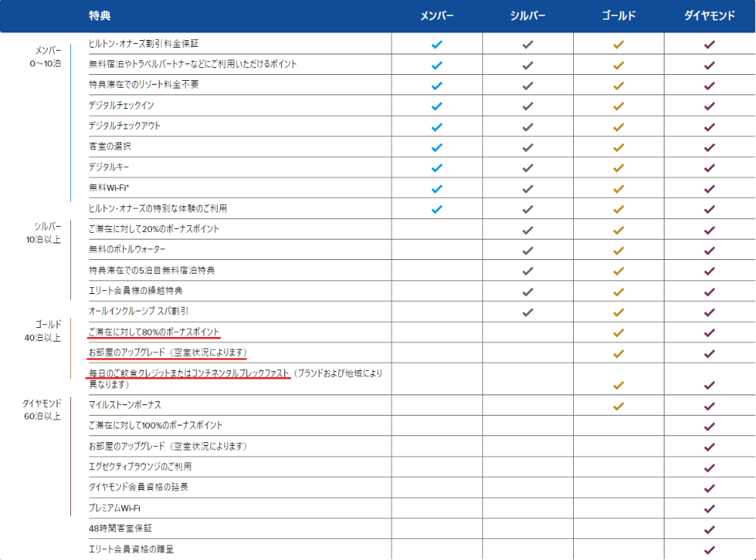
Task: Click the text マイルストーンボーナス
Action: click(125, 405)
